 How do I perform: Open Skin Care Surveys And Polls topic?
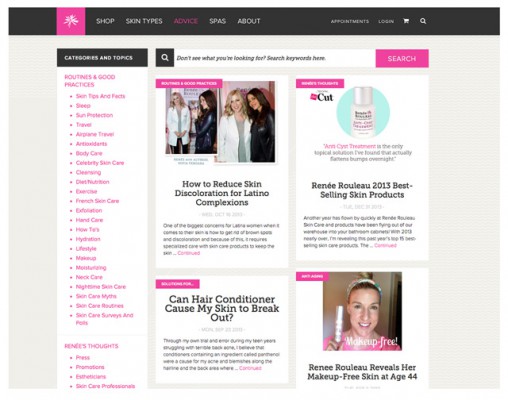tap(104, 319)
